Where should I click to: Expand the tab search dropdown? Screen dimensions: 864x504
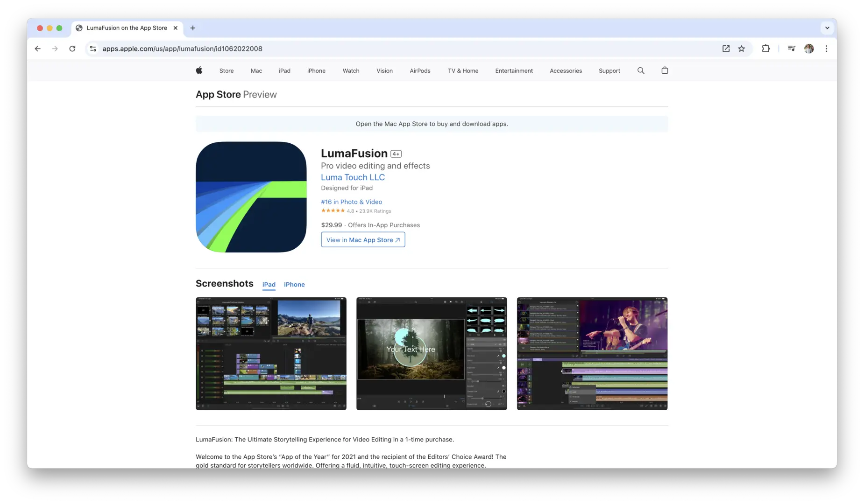(827, 28)
